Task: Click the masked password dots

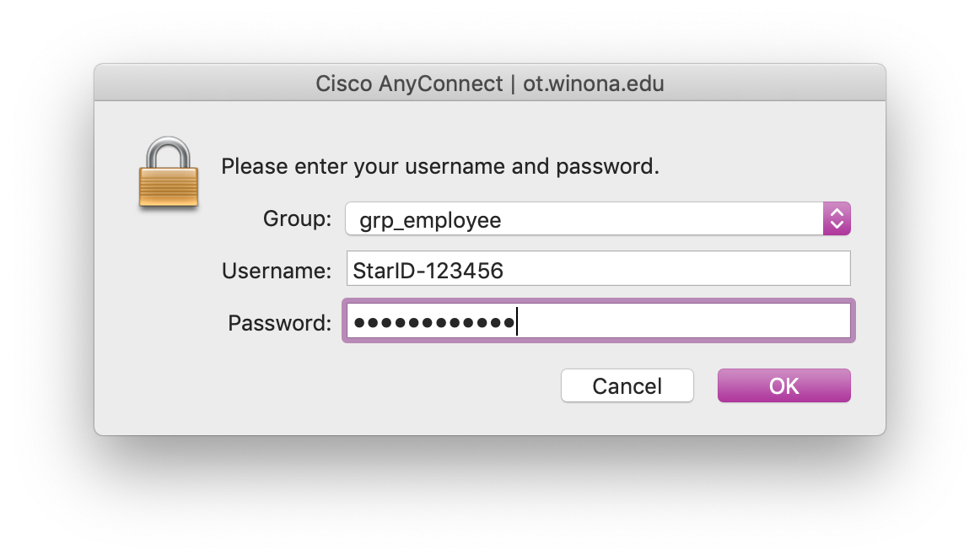Action: coord(434,322)
